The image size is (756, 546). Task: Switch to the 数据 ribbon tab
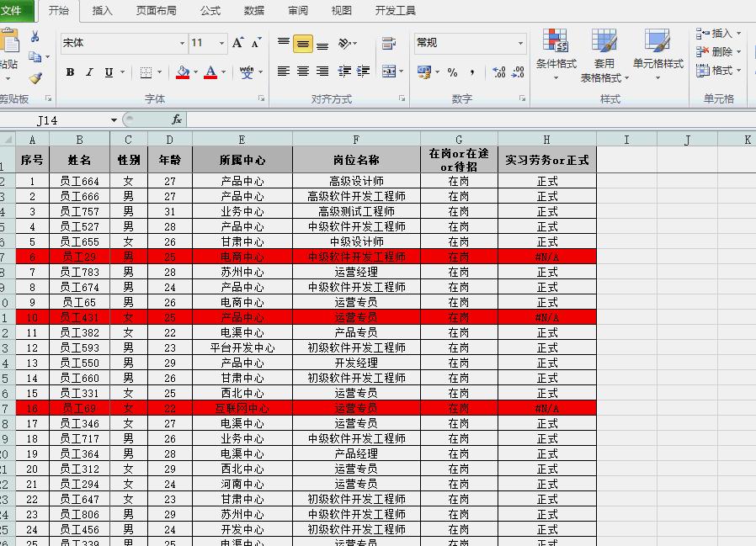[x=252, y=11]
